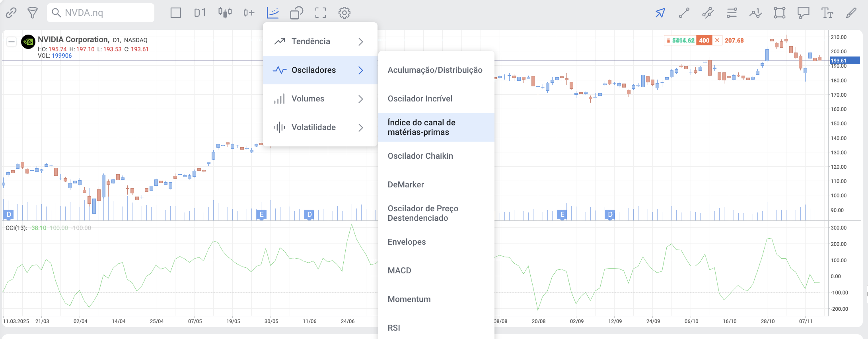
Task: Click the D marker near 12/09
Action: [x=610, y=215]
